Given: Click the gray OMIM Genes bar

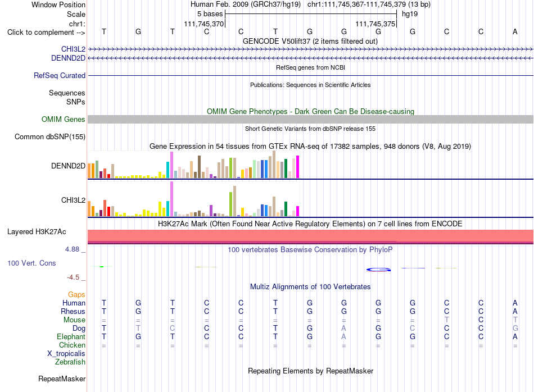Looking at the screenshot, I should point(310,119).
